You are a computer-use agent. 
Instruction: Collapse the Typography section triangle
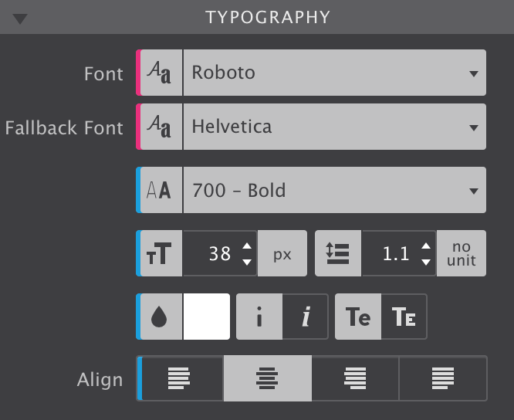pos(20,18)
